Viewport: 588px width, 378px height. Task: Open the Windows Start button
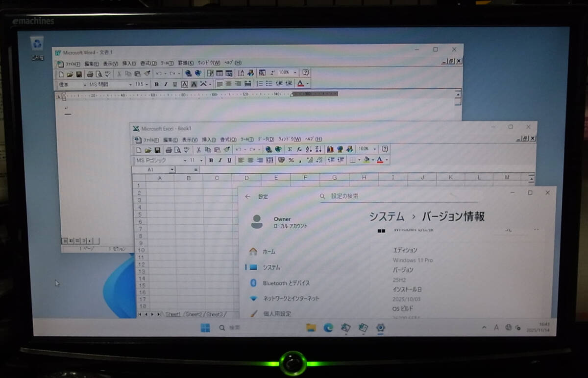click(205, 328)
